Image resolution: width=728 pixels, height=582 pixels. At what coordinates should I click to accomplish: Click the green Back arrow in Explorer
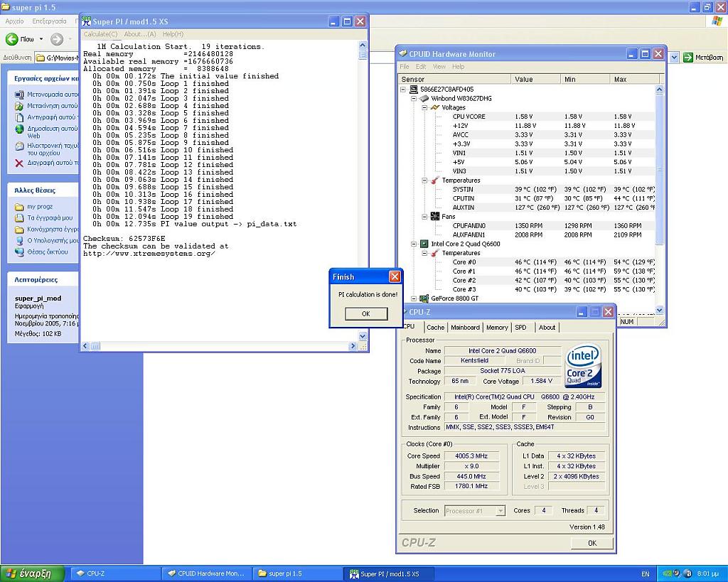click(11, 39)
